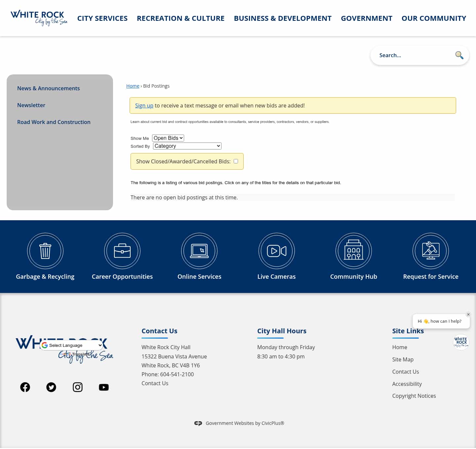Open the YouTube channel icon
Image resolution: width=476 pixels, height=449 pixels.
click(103, 387)
